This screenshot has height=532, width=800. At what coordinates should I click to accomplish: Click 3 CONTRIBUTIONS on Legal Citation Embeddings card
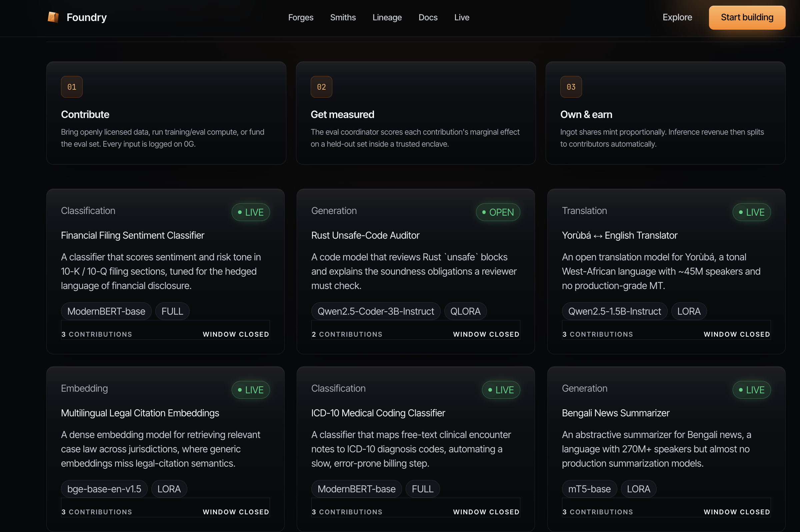pos(96,512)
